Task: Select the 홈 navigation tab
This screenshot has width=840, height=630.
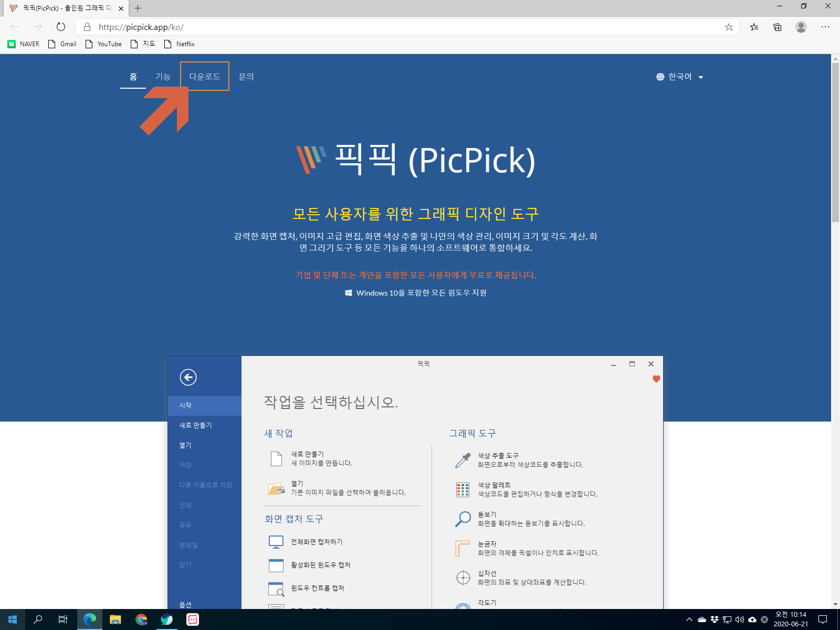Action: click(133, 77)
